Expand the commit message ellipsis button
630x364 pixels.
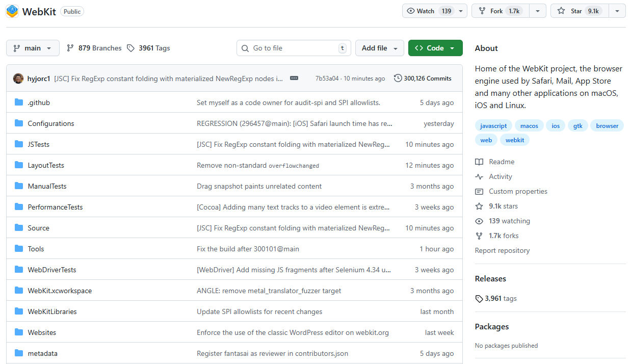coord(294,78)
